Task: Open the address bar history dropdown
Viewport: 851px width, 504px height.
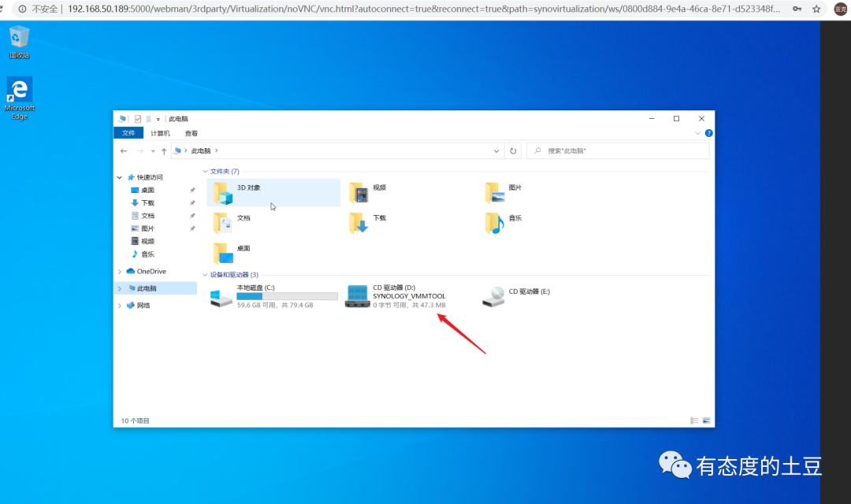Action: [x=496, y=151]
